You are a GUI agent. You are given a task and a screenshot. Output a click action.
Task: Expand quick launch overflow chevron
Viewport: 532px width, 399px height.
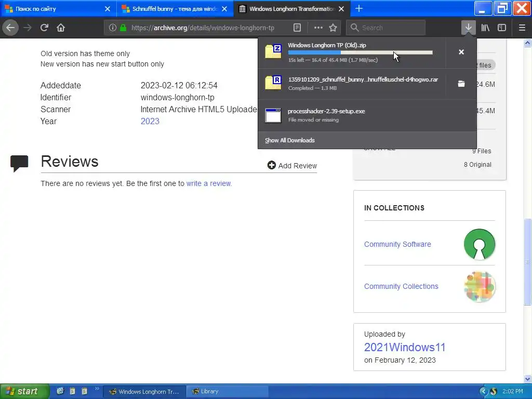97,389
